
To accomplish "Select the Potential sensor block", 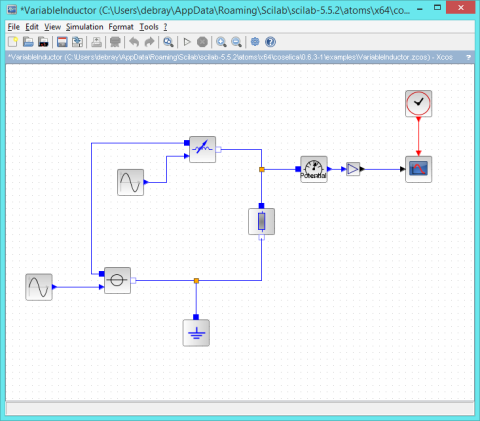I will (314, 169).
